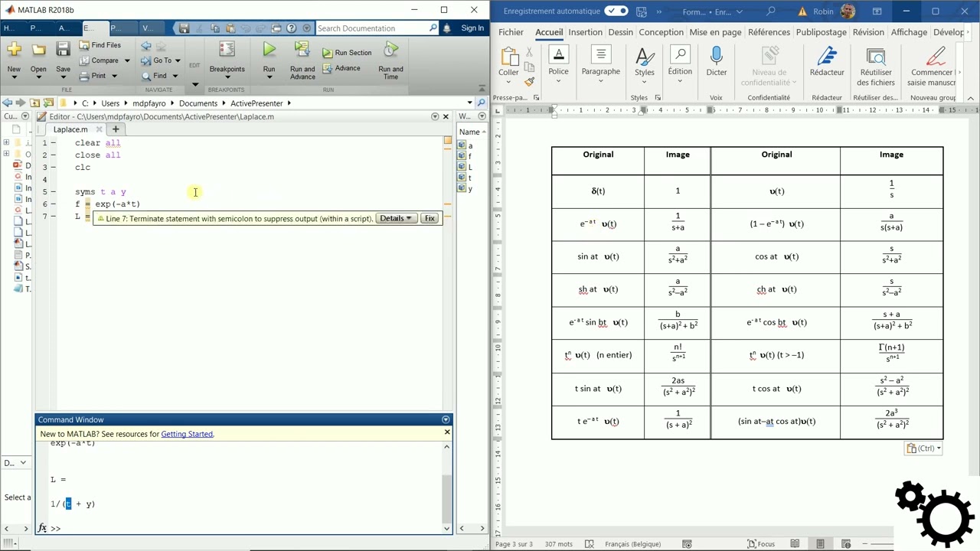Click the Name column header in Workspace
Screen dimensions: 980x551
pyautogui.click(x=469, y=132)
